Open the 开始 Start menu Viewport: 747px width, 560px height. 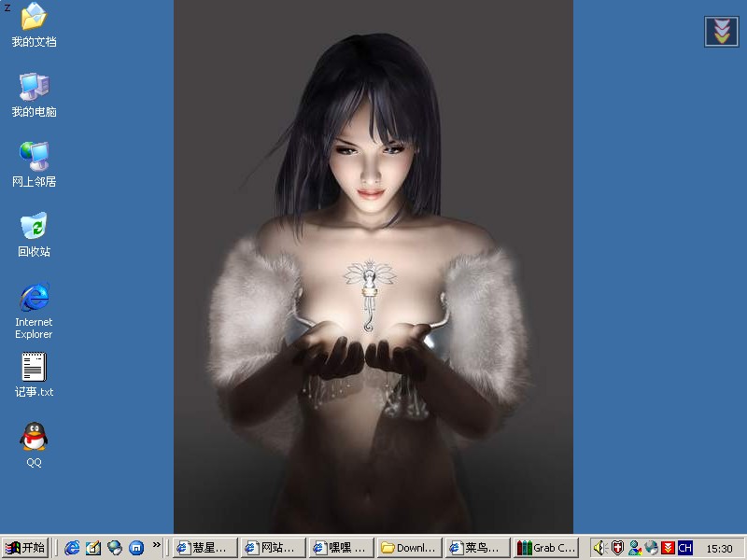(x=26, y=548)
